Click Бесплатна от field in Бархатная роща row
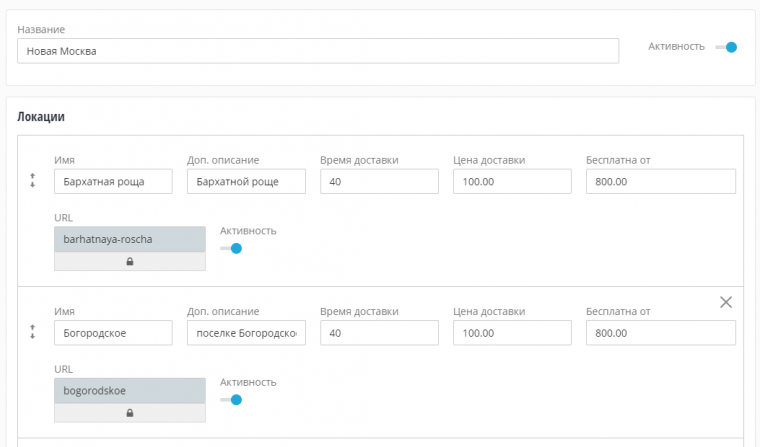Viewport: 760px width, 447px height. (x=660, y=181)
